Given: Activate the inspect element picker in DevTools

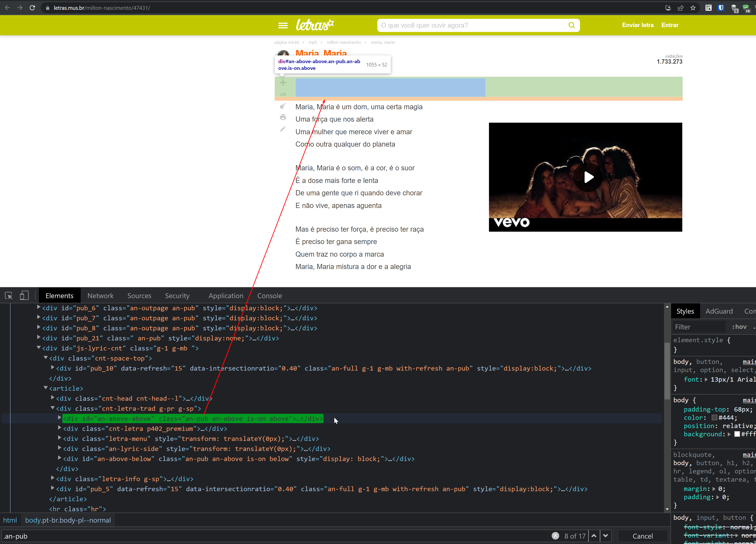Looking at the screenshot, I should coord(8,296).
